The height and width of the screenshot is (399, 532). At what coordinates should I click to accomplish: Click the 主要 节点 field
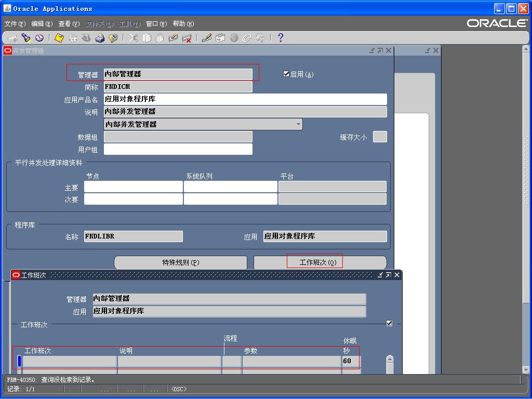(134, 187)
